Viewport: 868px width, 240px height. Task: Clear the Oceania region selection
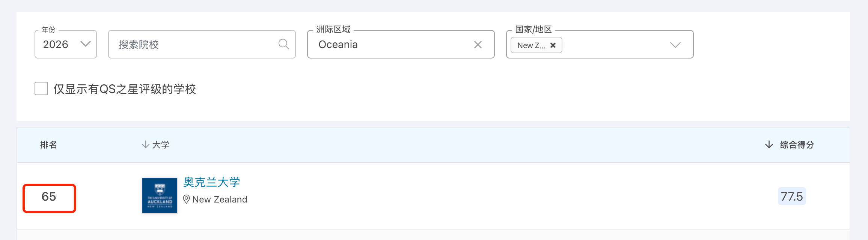[478, 45]
